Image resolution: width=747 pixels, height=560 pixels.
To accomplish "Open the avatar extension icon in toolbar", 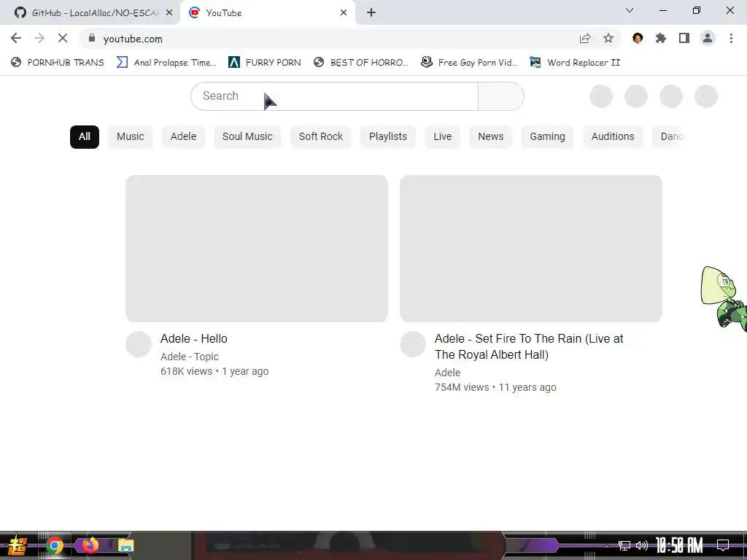I will pos(638,38).
